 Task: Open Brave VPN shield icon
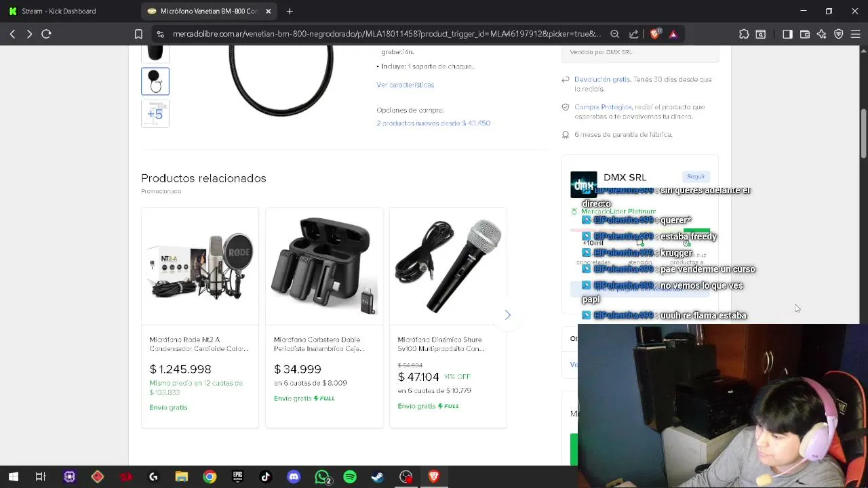pyautogui.click(x=839, y=34)
